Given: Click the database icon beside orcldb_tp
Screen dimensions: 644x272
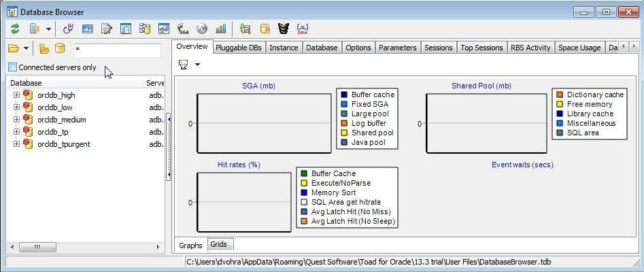Looking at the screenshot, I should pos(27,131).
